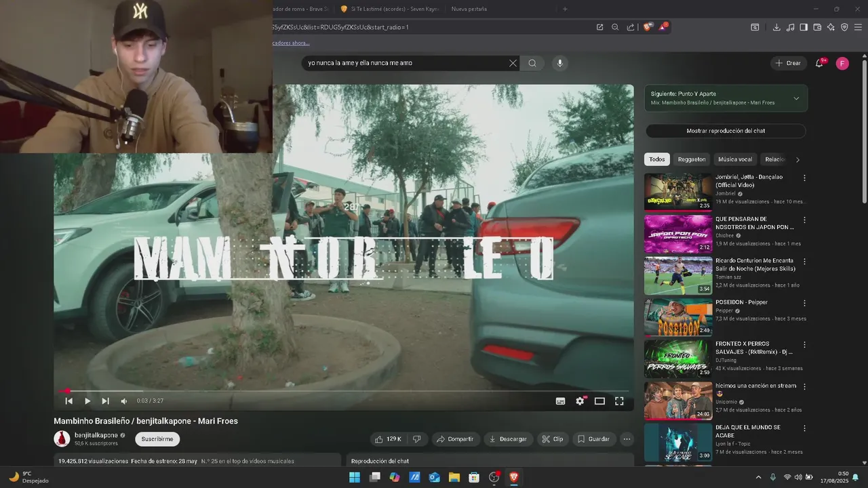
Task: Open options for hicimos una canción video
Action: [805, 386]
